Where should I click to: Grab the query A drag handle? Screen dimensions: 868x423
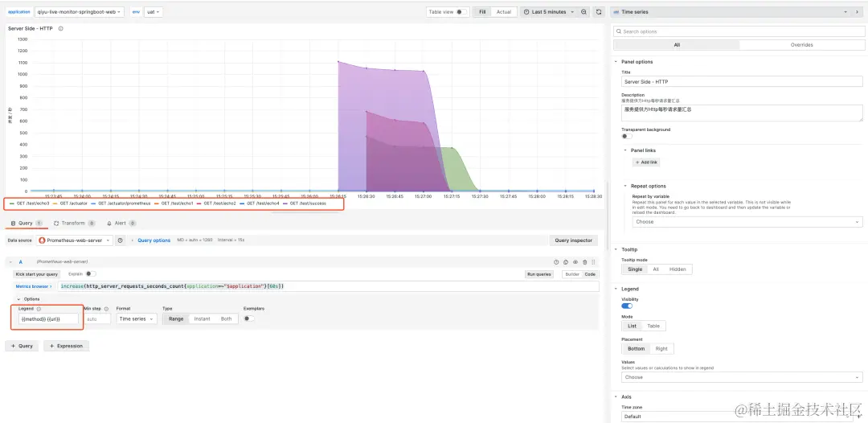click(x=593, y=262)
